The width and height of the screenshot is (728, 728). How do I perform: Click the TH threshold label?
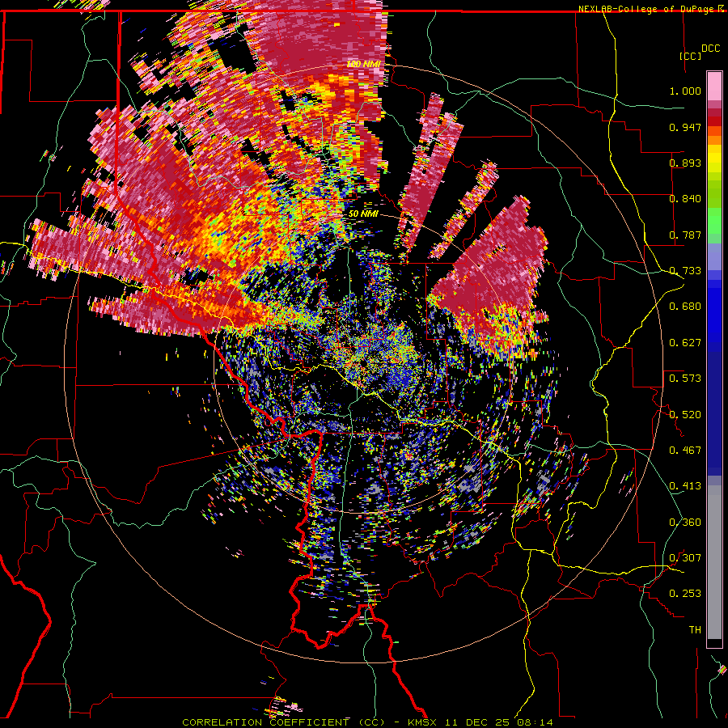(695, 630)
